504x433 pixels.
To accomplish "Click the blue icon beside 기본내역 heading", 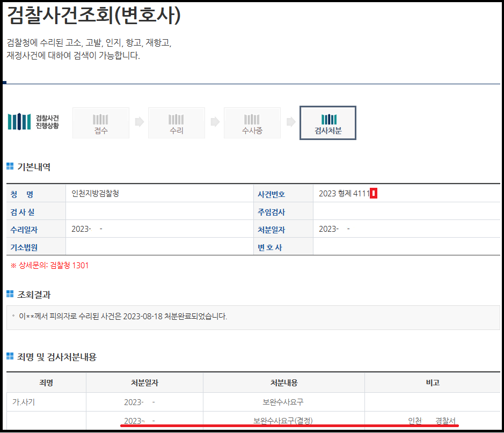I will [x=10, y=167].
